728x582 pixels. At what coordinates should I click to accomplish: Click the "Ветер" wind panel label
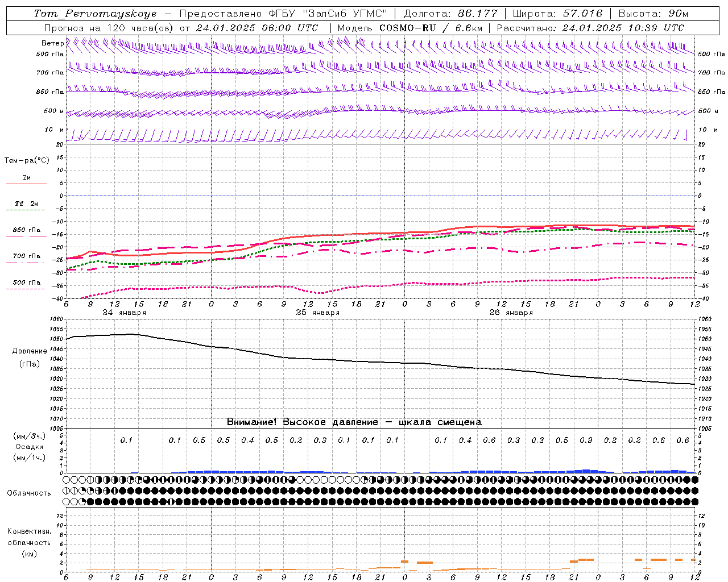(x=53, y=43)
